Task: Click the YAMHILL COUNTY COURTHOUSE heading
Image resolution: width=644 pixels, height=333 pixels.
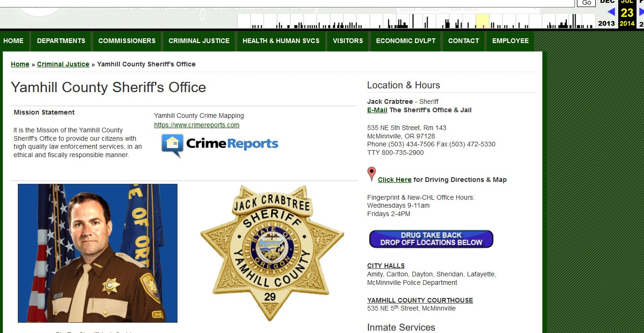Action: [420, 300]
